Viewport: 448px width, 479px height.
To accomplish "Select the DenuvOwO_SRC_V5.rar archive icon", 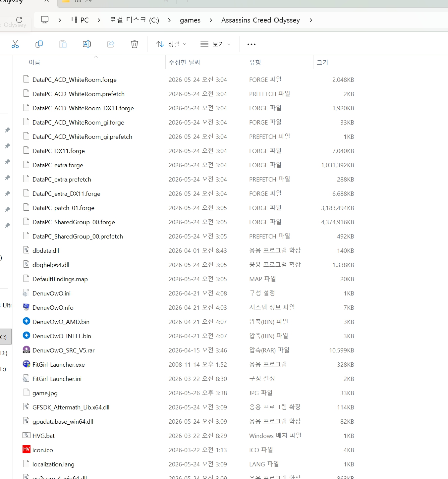I will pos(27,350).
